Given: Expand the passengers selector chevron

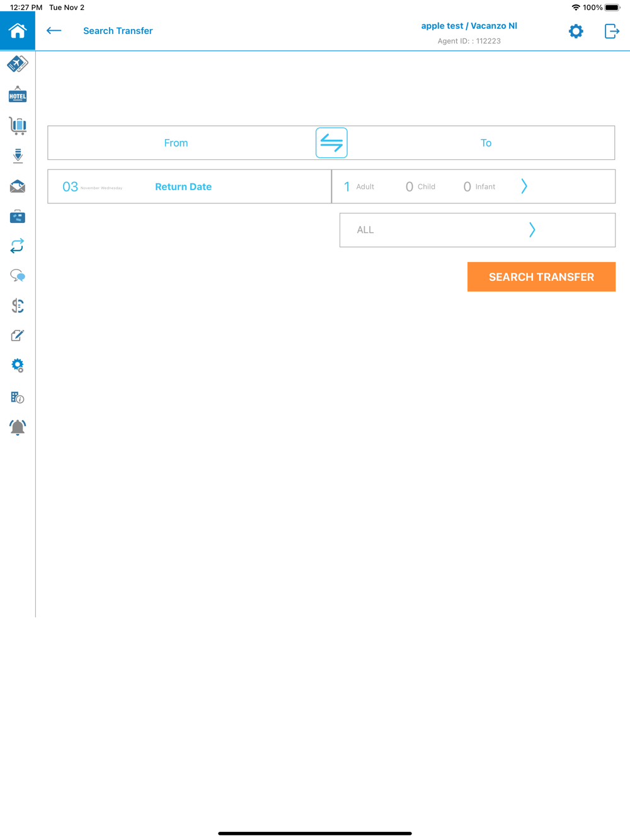Looking at the screenshot, I should tap(524, 186).
